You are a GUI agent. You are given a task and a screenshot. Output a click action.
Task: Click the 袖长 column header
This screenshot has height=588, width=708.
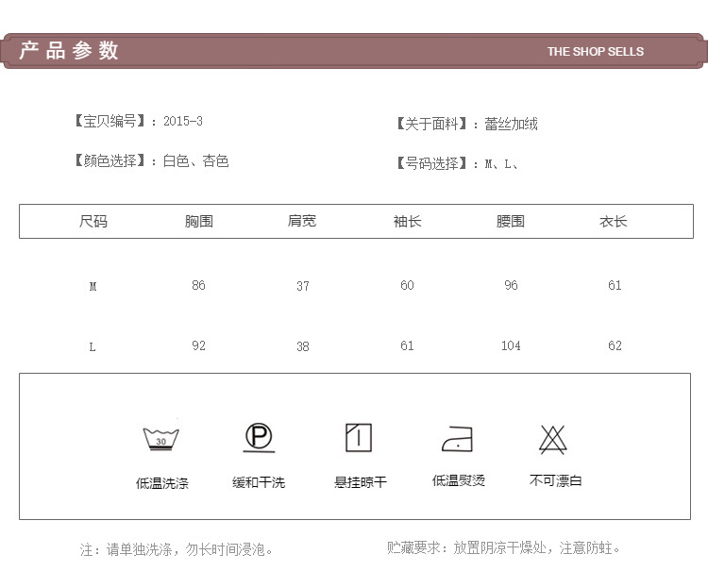tap(407, 222)
